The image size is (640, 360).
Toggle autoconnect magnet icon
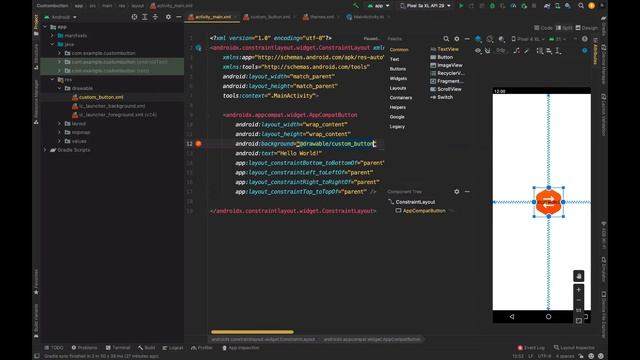[x=488, y=51]
